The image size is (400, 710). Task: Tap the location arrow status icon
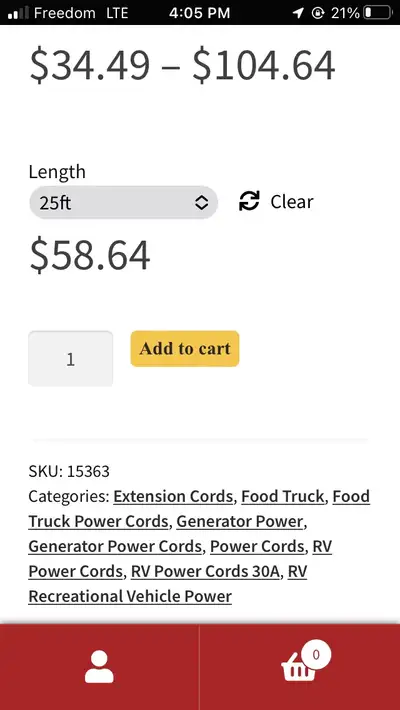pyautogui.click(x=298, y=13)
